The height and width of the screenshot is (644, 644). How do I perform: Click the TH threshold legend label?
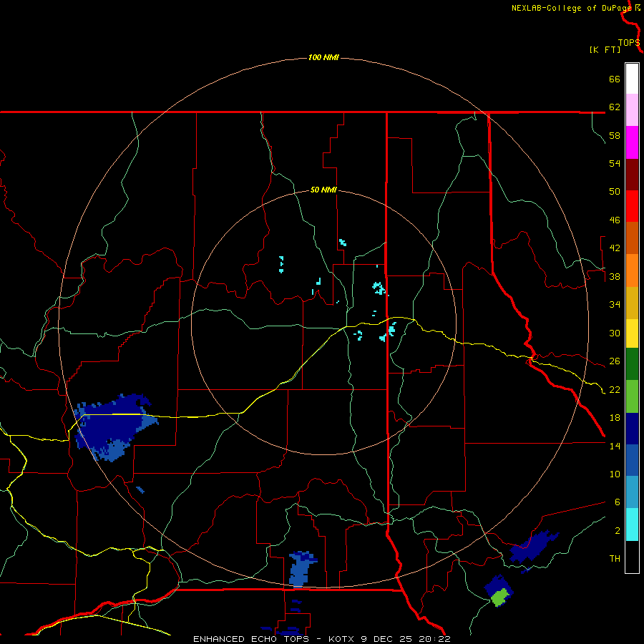(x=615, y=559)
